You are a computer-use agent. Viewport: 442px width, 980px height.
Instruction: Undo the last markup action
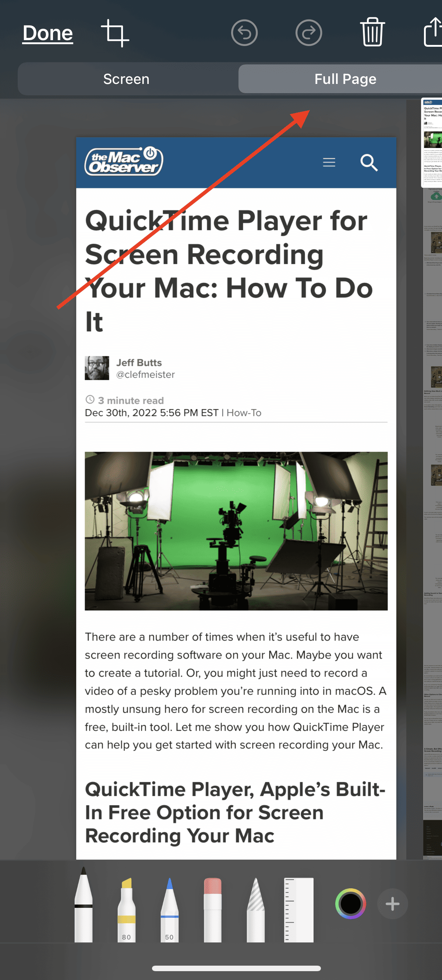coord(244,33)
